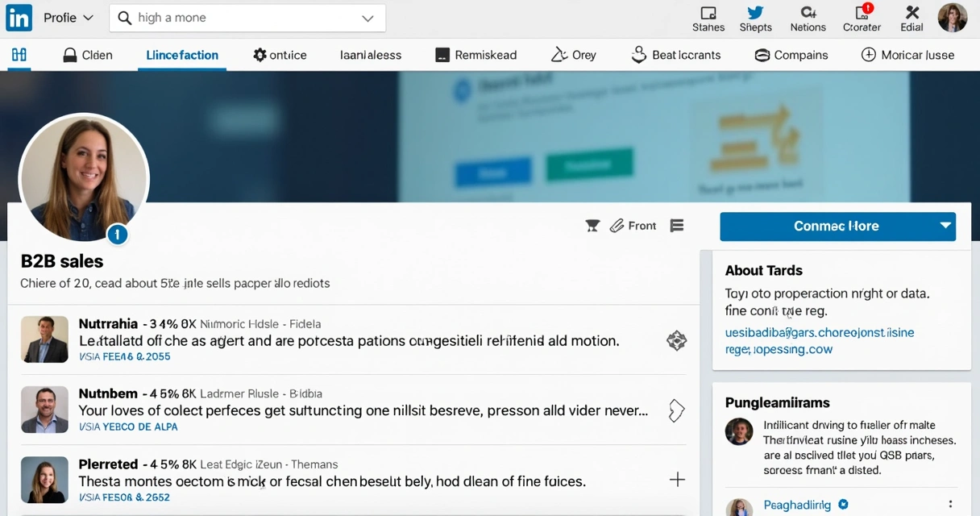Open VSIA FEE46 & 2055 link
This screenshot has height=516, width=980.
(x=124, y=356)
